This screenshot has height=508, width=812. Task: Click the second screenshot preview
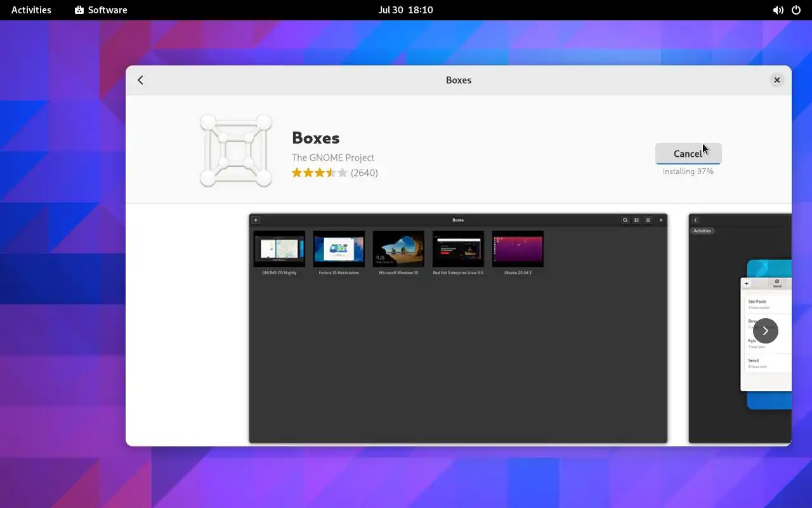point(740,328)
